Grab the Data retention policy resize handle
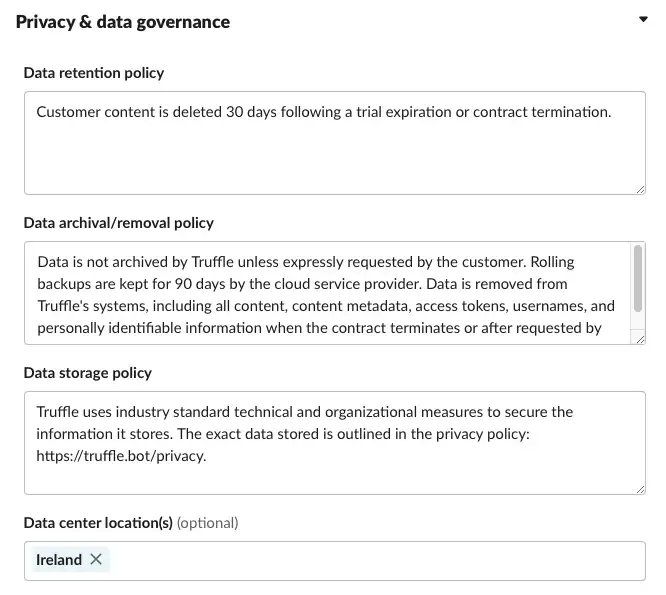 [x=640, y=189]
